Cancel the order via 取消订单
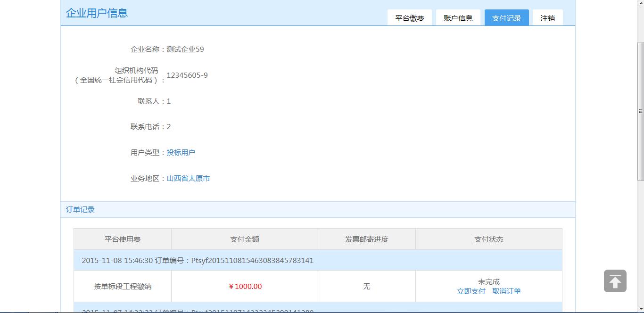This screenshot has height=313, width=644. click(506, 291)
